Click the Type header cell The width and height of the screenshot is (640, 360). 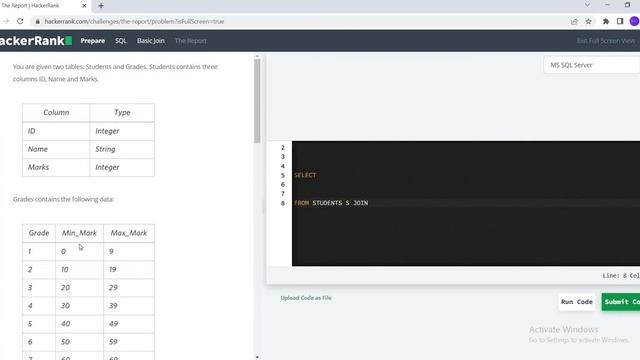click(x=122, y=113)
